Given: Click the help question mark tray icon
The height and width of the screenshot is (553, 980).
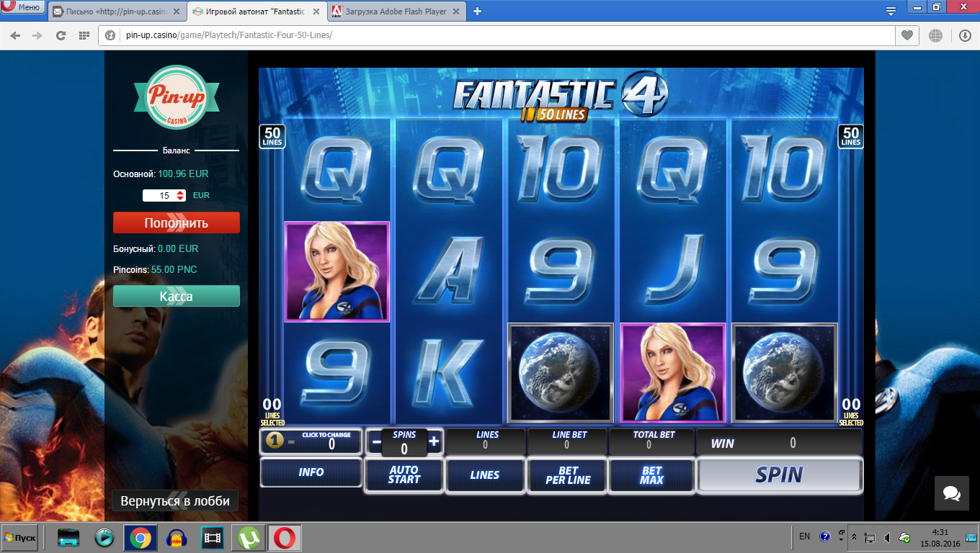Looking at the screenshot, I should [x=825, y=536].
